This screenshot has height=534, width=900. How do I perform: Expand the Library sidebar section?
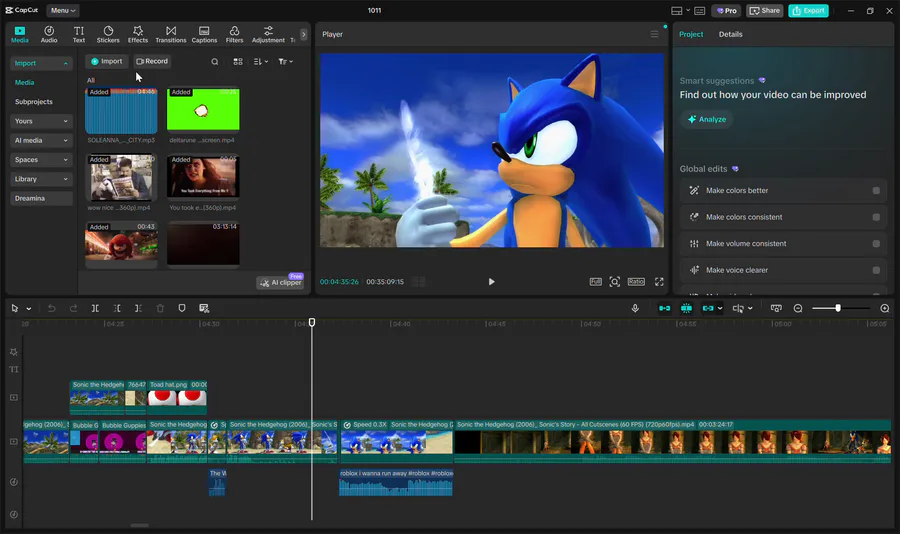coord(41,179)
